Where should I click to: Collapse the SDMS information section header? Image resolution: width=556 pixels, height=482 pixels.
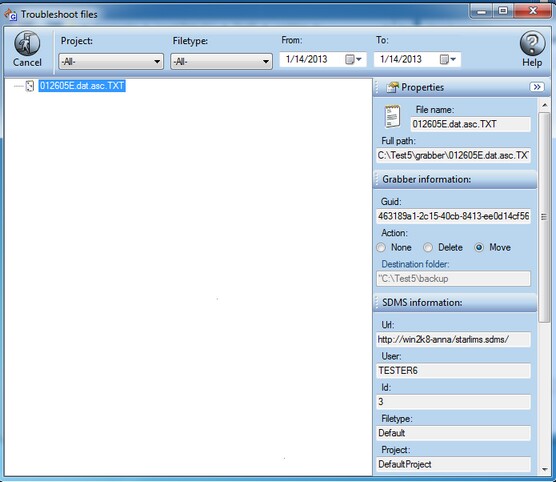pos(455,303)
